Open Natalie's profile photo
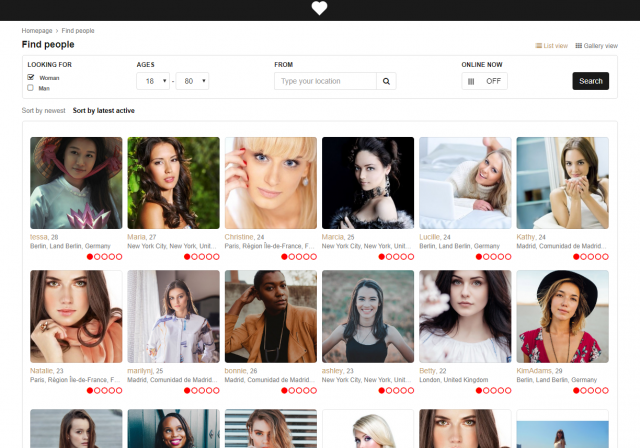 pos(76,317)
